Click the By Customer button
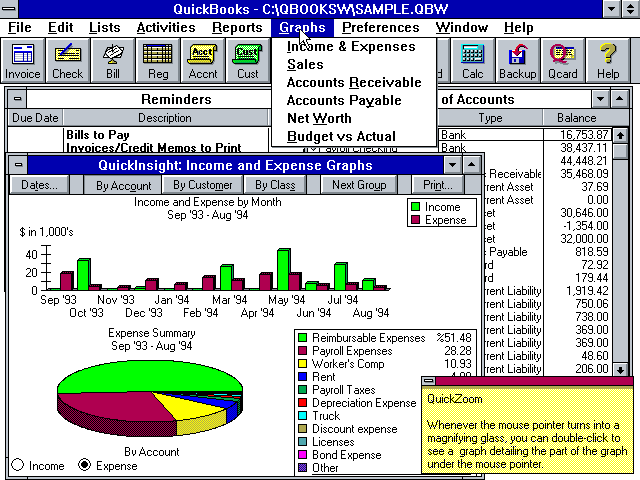 coord(202,185)
